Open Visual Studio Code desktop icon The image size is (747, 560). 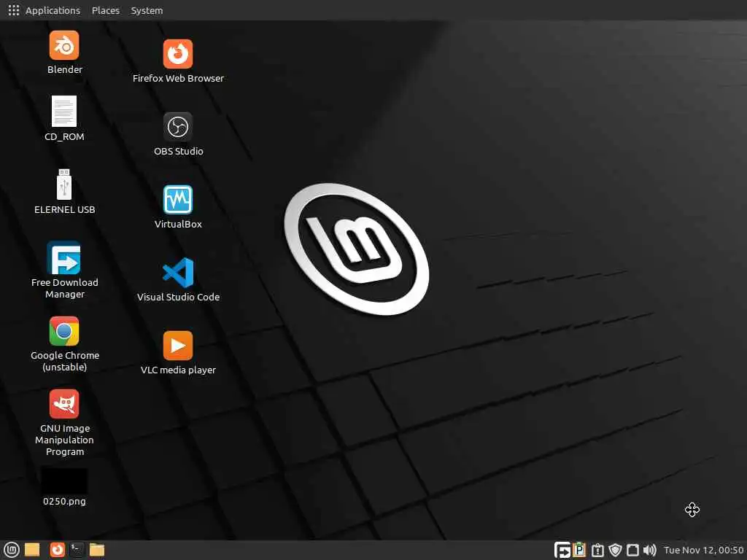pos(178,273)
